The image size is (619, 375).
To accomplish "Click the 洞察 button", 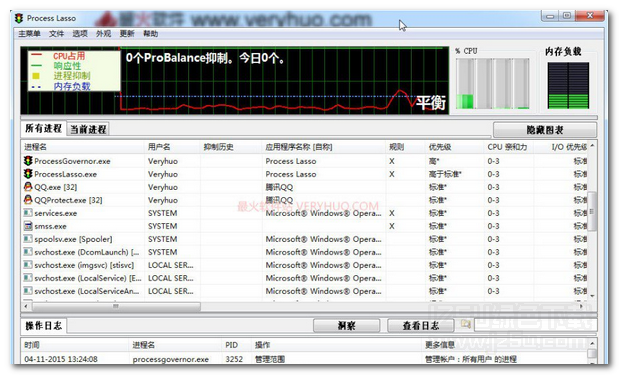I will tap(346, 326).
